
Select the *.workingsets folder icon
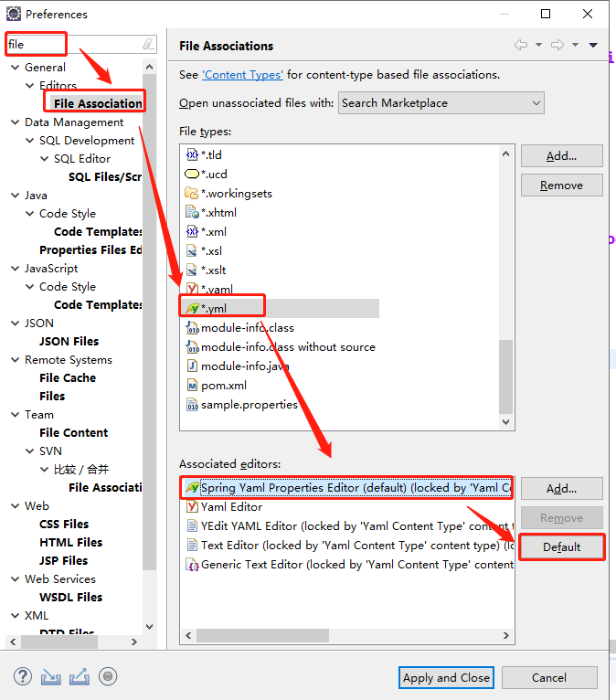point(192,194)
